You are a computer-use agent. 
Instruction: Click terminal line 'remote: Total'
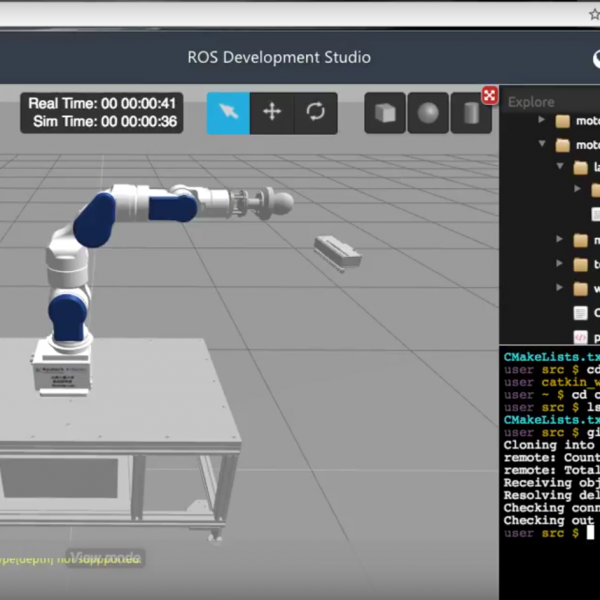[552, 470]
